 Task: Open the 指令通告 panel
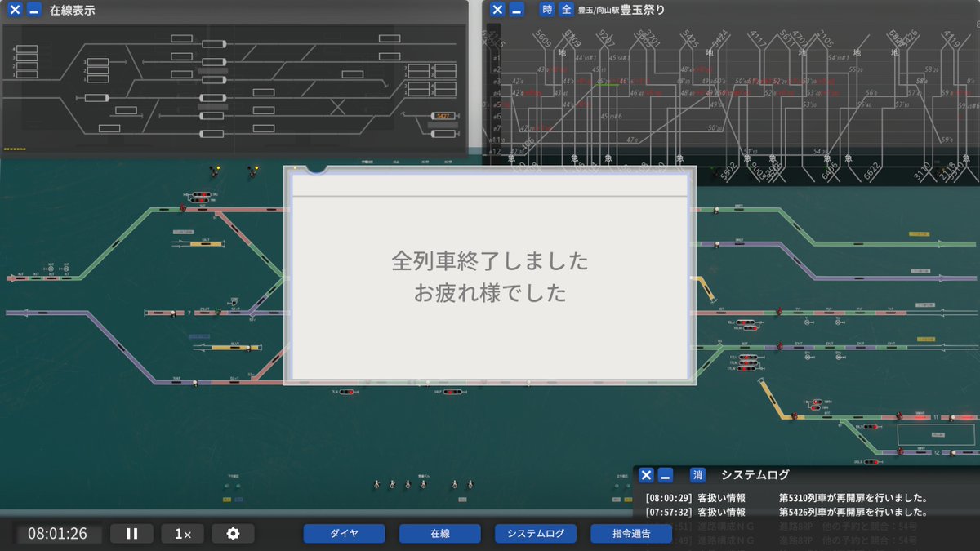coord(630,533)
